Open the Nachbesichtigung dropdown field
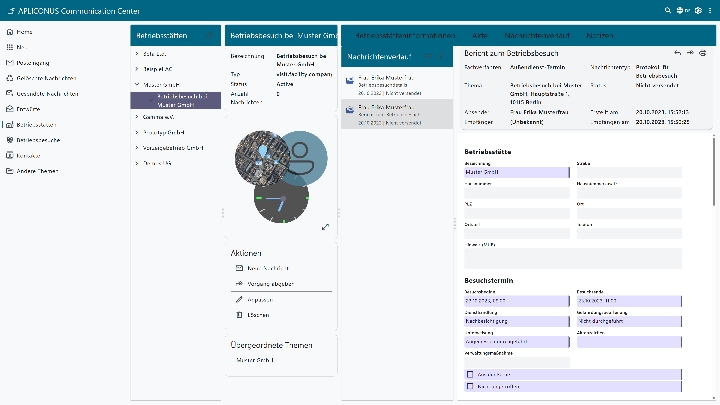This screenshot has height=405, width=720. [x=517, y=321]
